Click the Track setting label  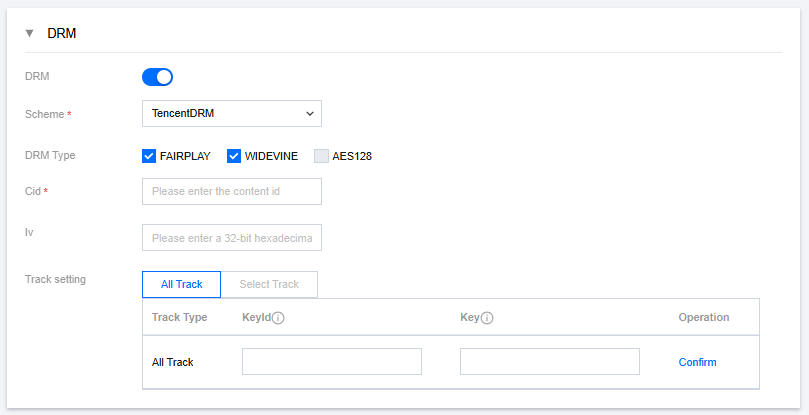55,279
